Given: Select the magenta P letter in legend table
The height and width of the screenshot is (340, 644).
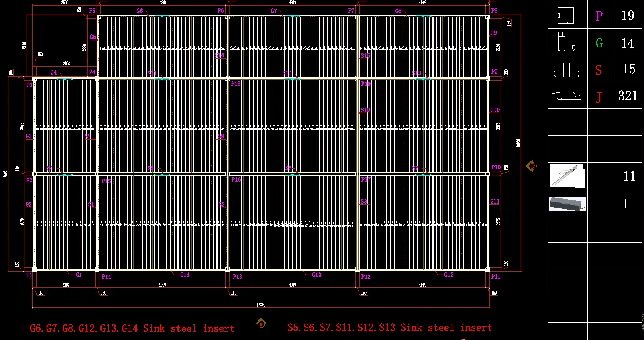Looking at the screenshot, I should [599, 16].
